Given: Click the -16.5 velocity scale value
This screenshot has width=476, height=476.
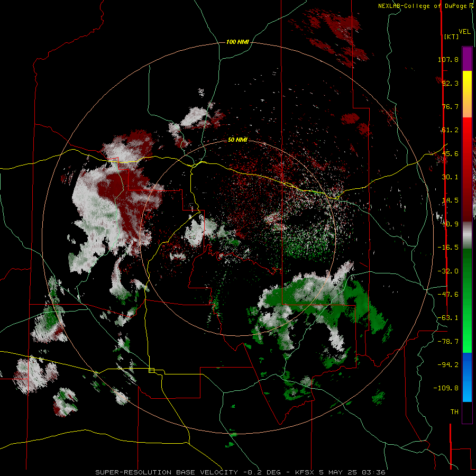Looking at the screenshot, I should point(448,248).
